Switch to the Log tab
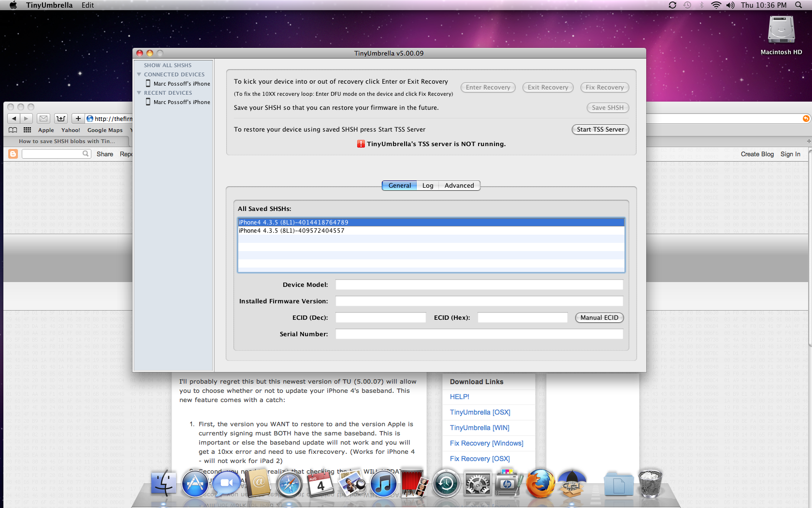This screenshot has height=508, width=812. pyautogui.click(x=428, y=185)
